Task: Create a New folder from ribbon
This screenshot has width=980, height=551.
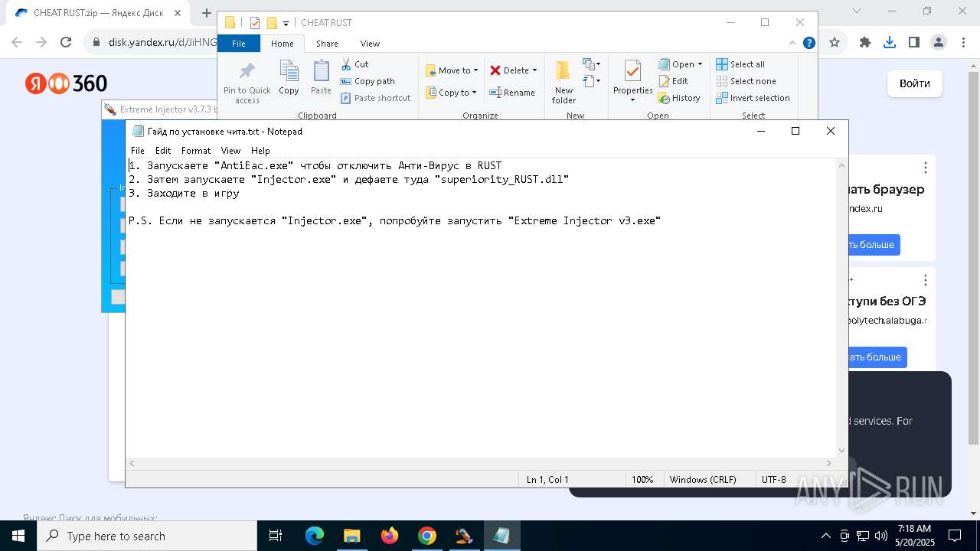Action: point(563,82)
